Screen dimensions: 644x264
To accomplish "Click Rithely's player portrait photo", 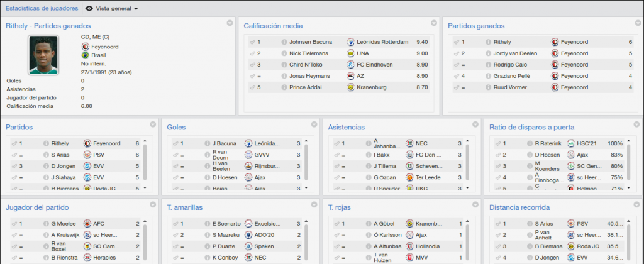I will pyautogui.click(x=43, y=55).
